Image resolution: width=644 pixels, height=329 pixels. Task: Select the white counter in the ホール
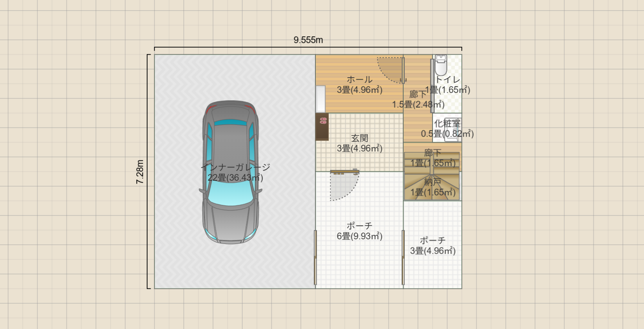(320, 99)
